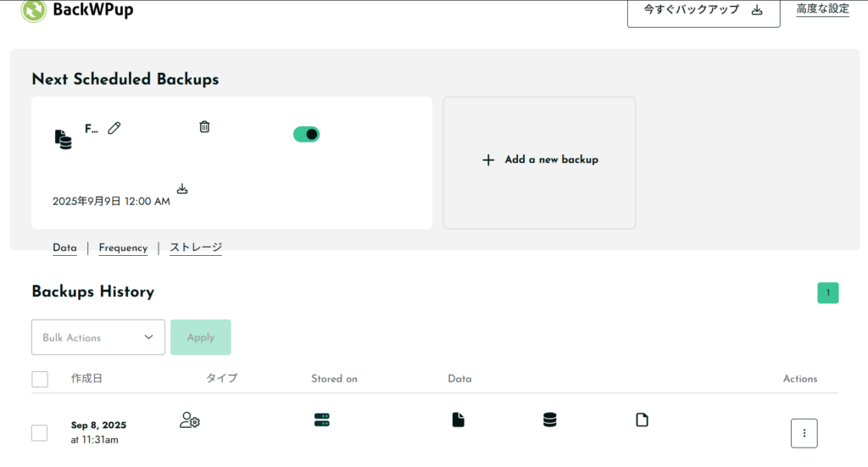Screen dimensions: 868x467
Task: Click the BackWPup logo icon
Action: (33, 11)
